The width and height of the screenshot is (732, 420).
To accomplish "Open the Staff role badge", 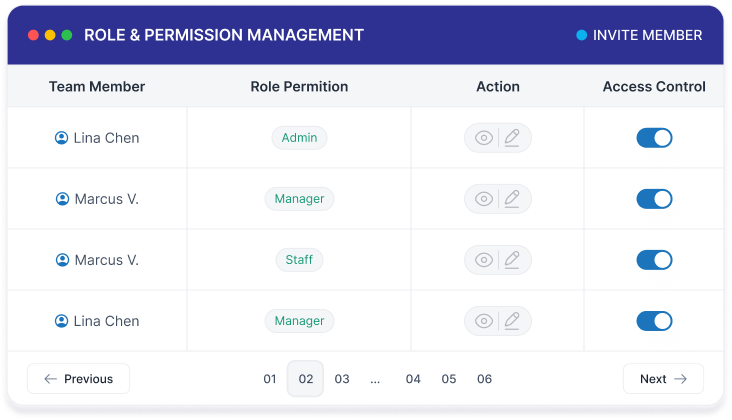I will 299,260.
